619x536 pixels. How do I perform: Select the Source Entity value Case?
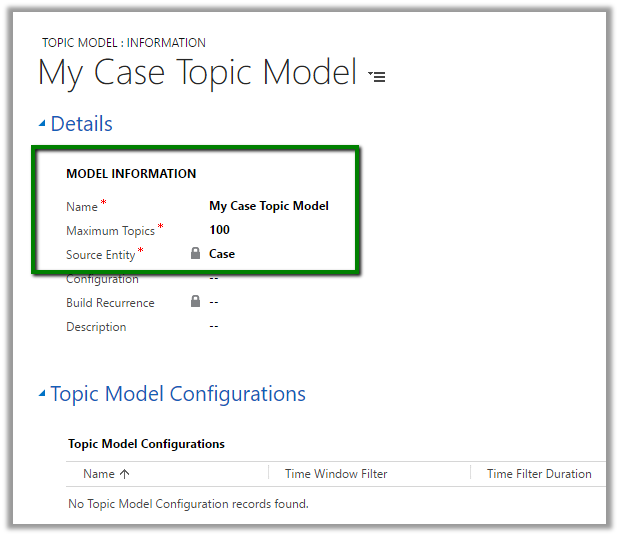point(222,254)
